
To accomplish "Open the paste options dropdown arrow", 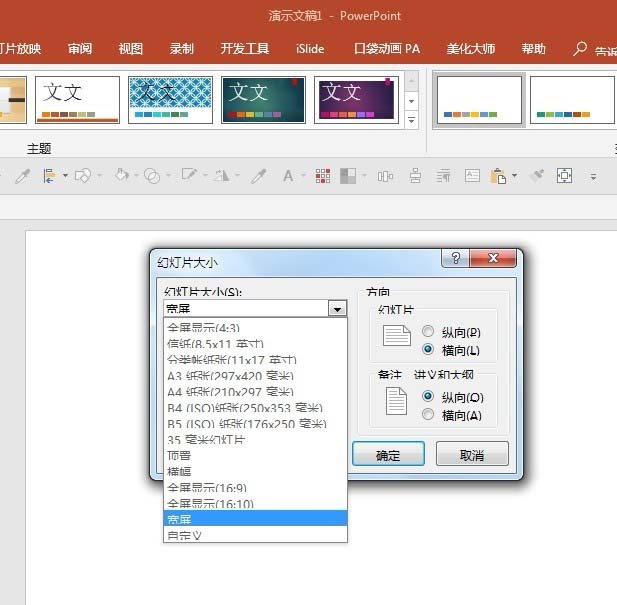I will [x=515, y=175].
